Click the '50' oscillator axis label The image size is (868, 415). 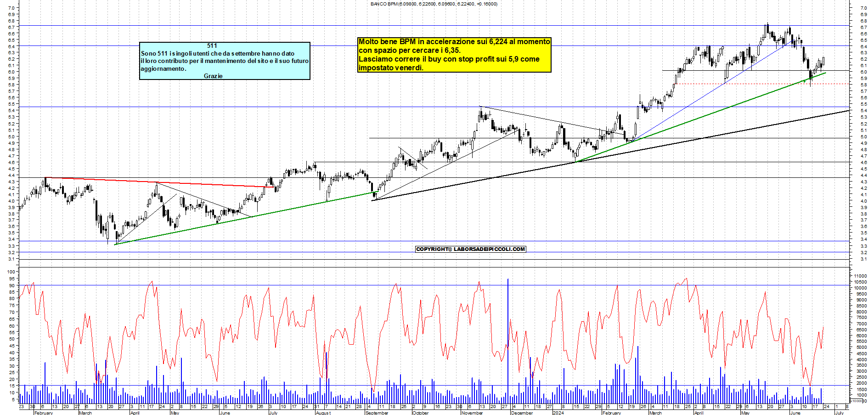point(13,339)
